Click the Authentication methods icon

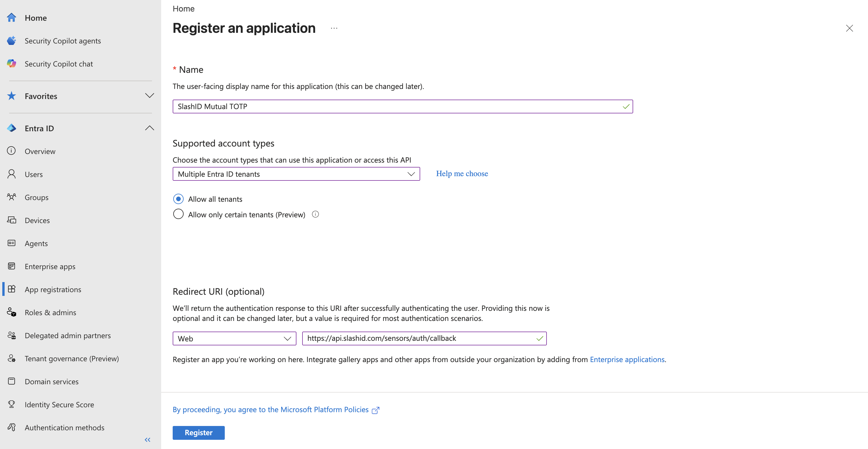coord(12,427)
